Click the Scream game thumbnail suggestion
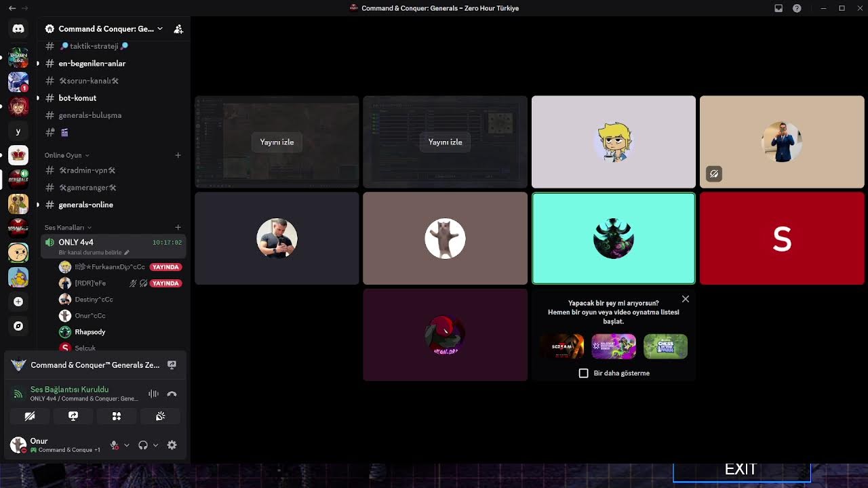Screen dimensions: 868x488 pyautogui.click(x=562, y=346)
